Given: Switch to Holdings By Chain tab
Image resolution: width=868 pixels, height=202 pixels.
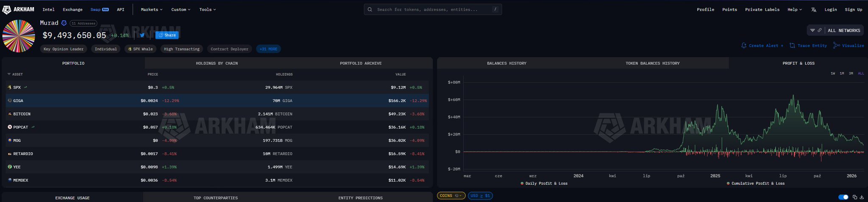Looking at the screenshot, I should [x=217, y=63].
